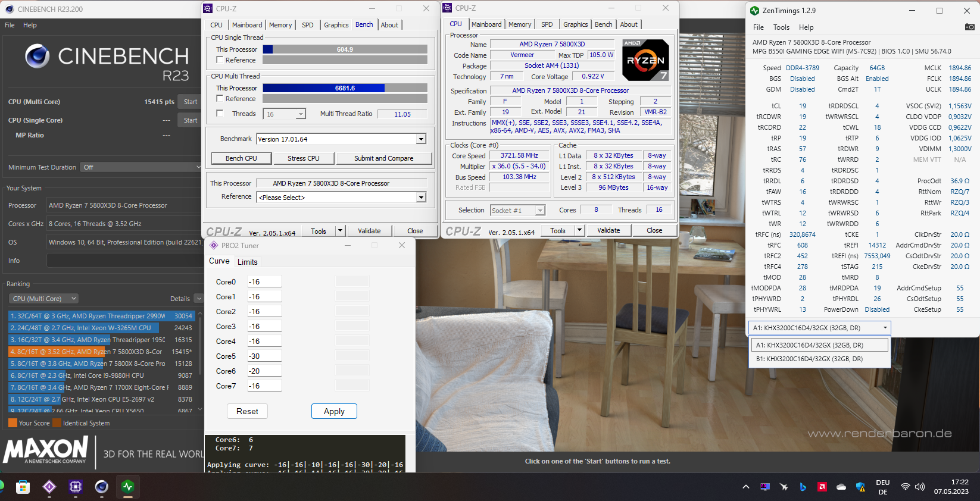Switch to Memory tab in Bench CPU-Z window
This screenshot has height=501, width=980.
280,25
